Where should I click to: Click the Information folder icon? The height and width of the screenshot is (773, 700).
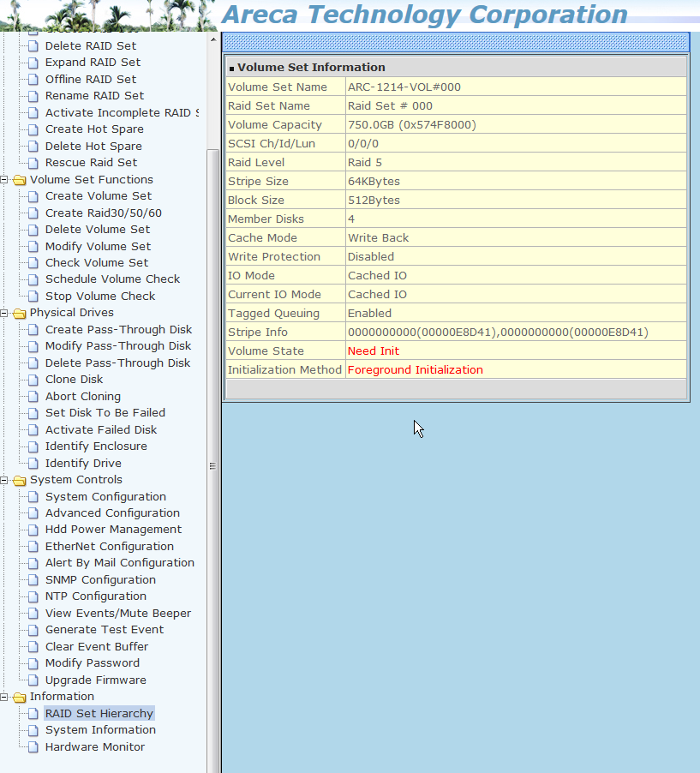point(20,697)
